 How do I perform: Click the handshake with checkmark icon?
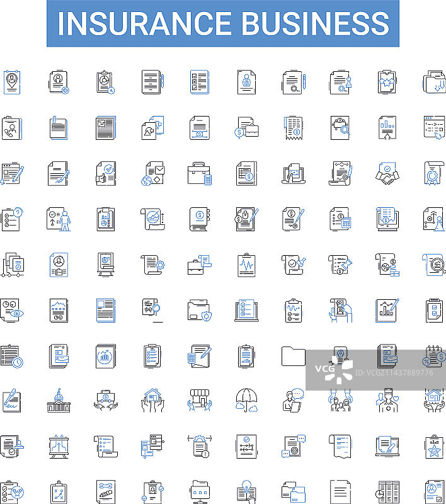[x=386, y=173]
